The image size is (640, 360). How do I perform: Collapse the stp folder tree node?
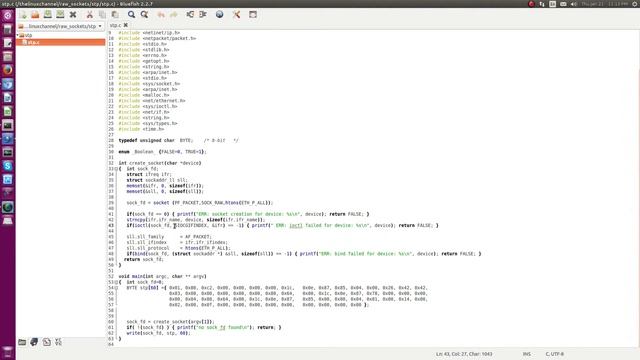(18, 36)
